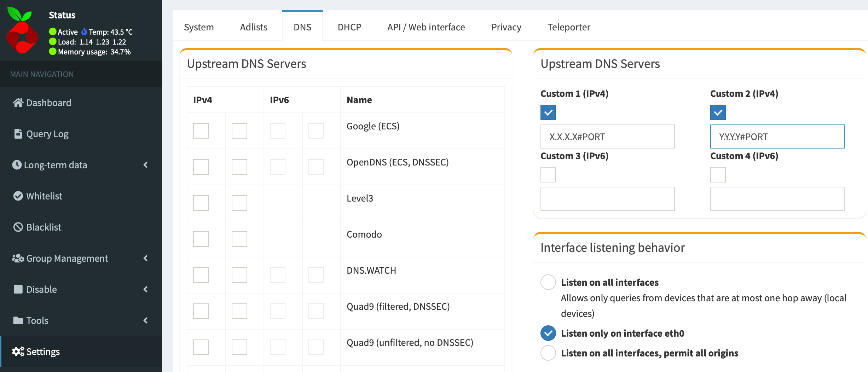
Task: Expand the Tools submenu chevron
Action: [x=145, y=320]
